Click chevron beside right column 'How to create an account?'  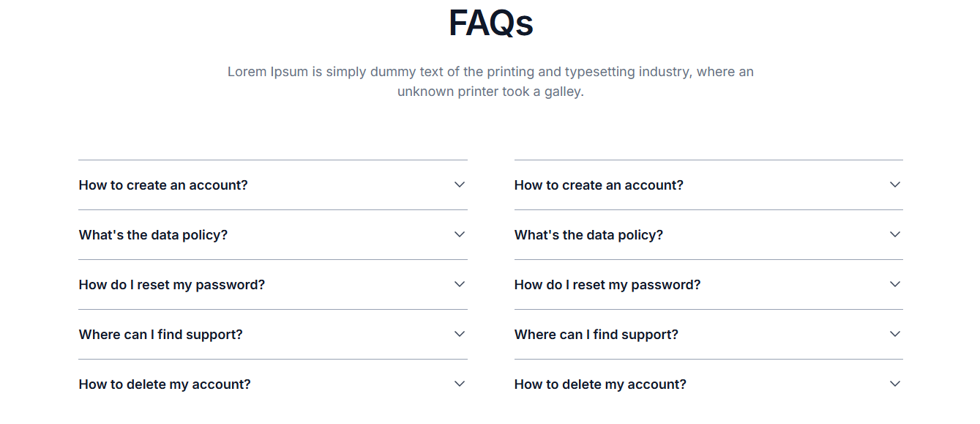pos(895,185)
